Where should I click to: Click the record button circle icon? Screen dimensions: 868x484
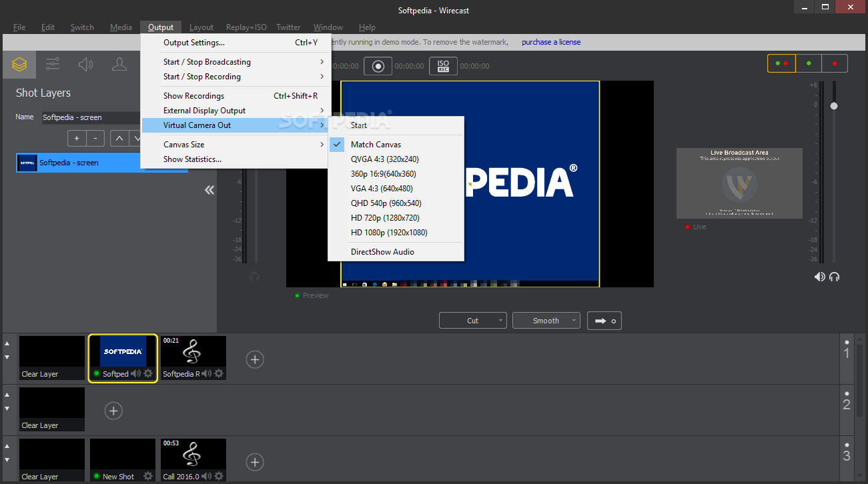[378, 66]
